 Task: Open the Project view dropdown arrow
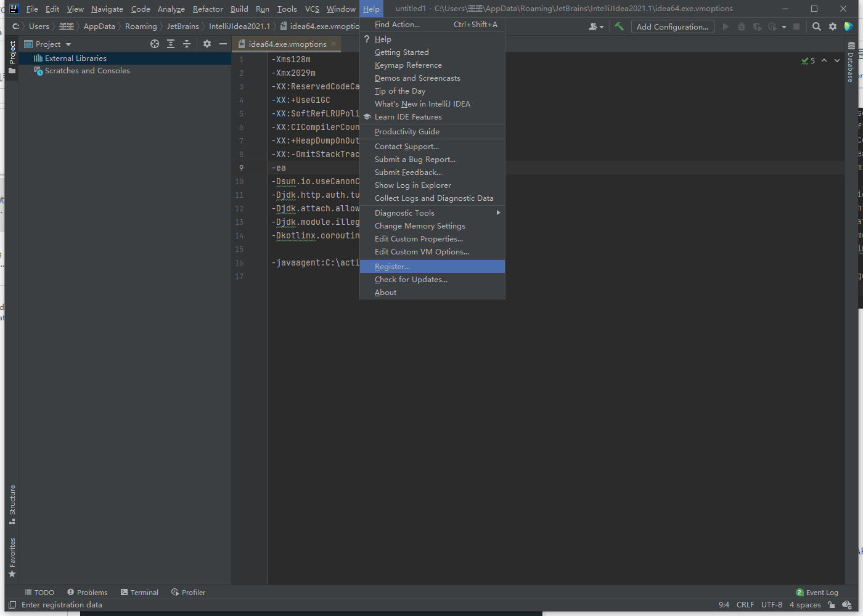[68, 44]
